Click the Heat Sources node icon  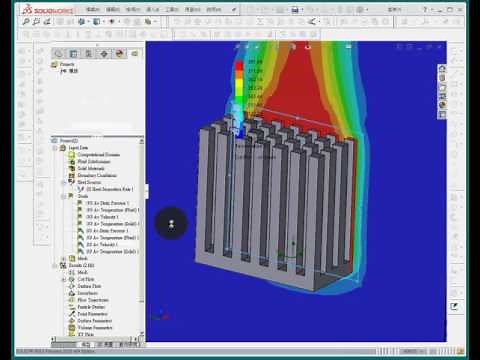(71, 182)
